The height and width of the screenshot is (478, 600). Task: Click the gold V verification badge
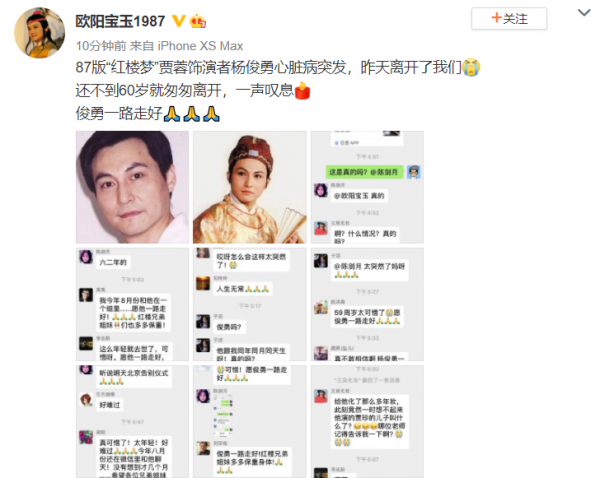[x=178, y=21]
